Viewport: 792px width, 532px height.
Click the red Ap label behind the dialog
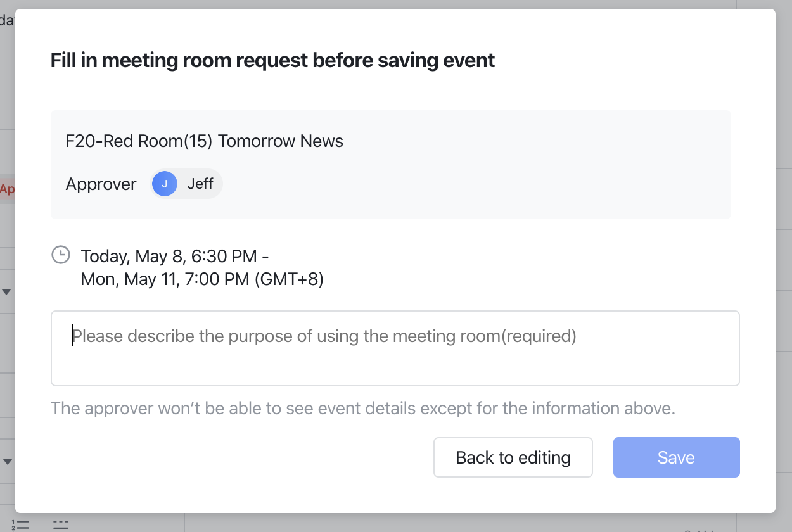pyautogui.click(x=7, y=189)
